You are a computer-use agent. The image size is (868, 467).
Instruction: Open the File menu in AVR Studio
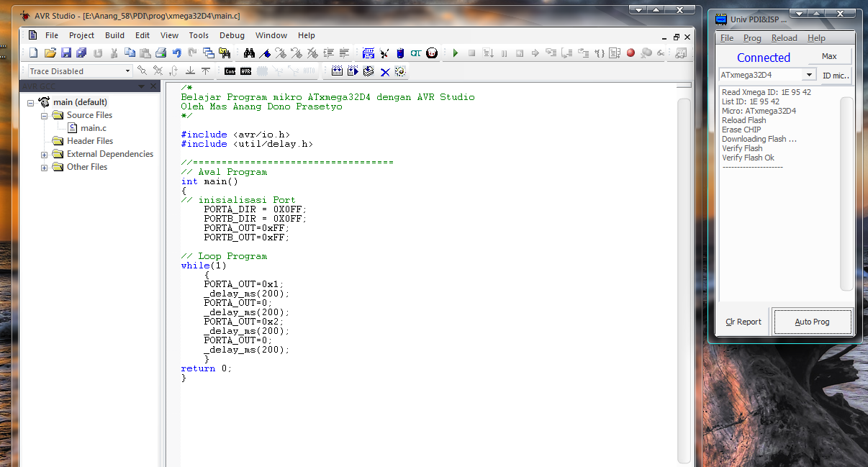tap(52, 35)
